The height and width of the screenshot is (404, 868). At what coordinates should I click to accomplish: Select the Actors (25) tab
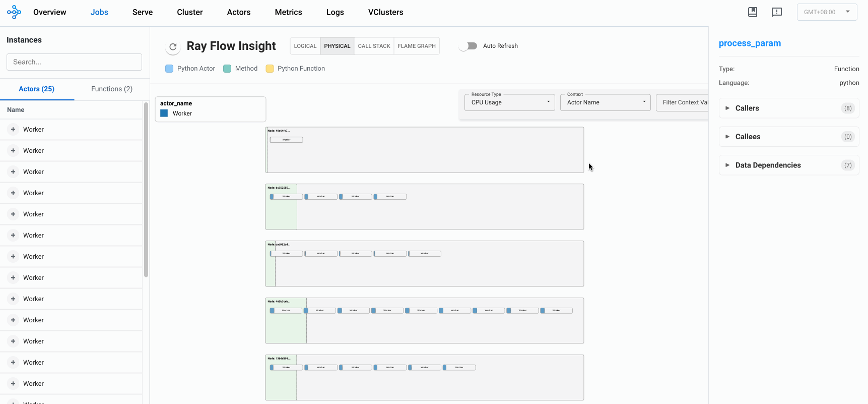tap(37, 89)
